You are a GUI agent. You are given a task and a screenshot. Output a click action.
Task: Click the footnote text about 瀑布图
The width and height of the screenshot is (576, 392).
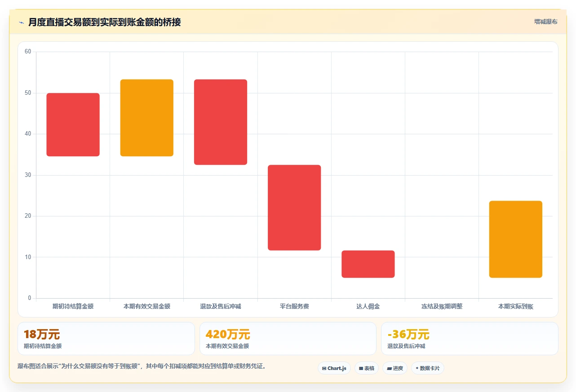coord(143,366)
